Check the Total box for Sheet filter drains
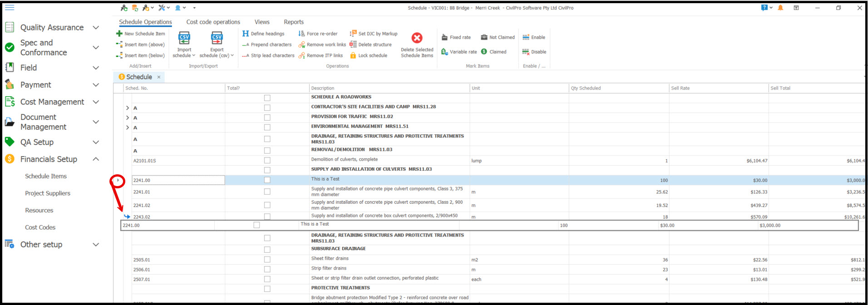Screen dimensions: 868x305 (x=267, y=260)
